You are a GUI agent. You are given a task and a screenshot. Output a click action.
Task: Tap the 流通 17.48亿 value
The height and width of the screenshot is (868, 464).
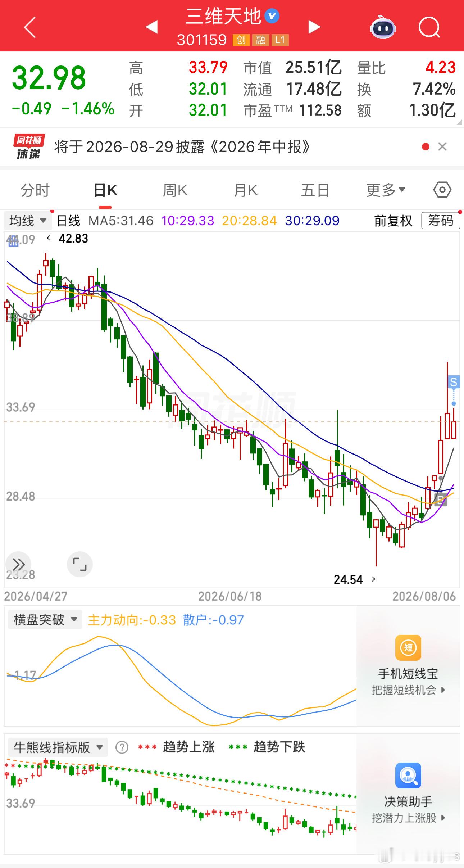pos(314,89)
